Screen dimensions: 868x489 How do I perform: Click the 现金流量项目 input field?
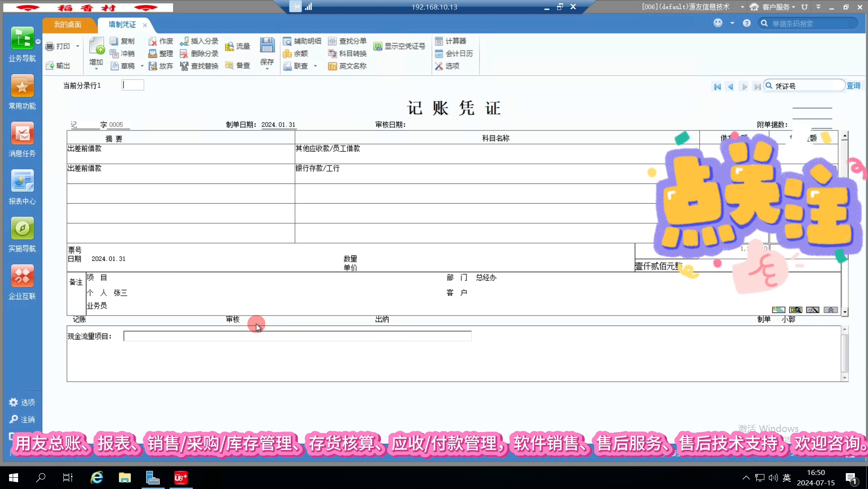point(297,336)
